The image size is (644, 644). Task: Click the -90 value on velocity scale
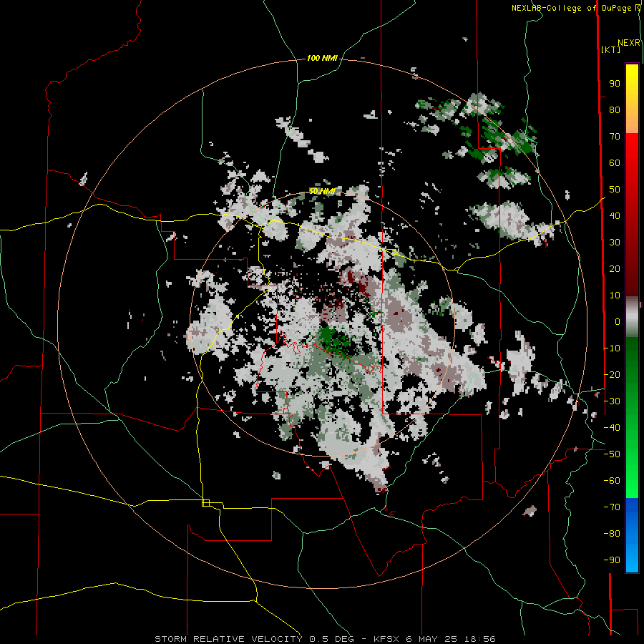[x=612, y=560]
